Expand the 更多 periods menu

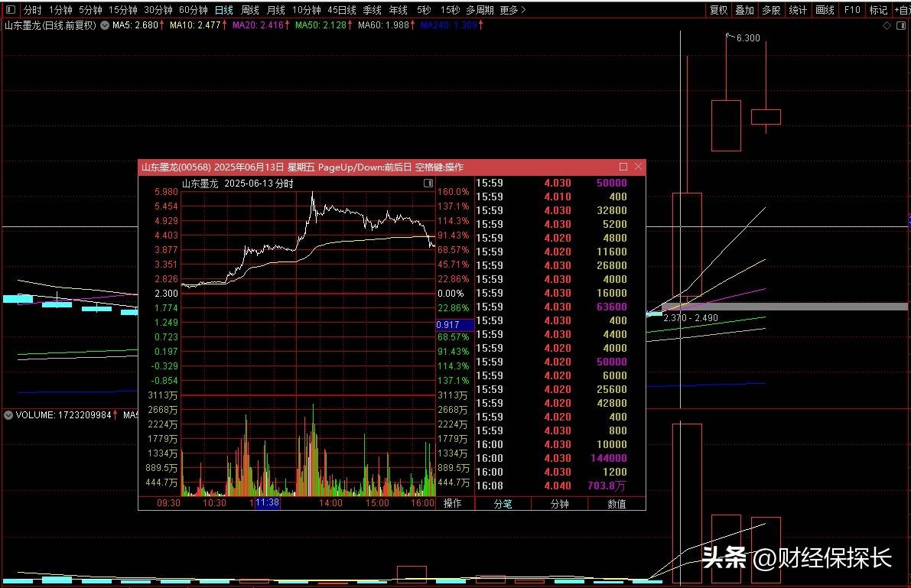point(512,10)
